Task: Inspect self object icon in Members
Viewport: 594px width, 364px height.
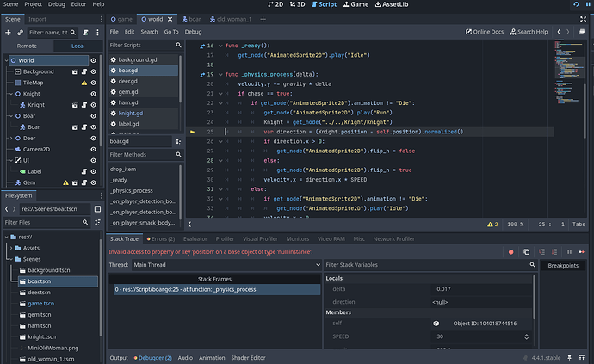Action: [436, 324]
